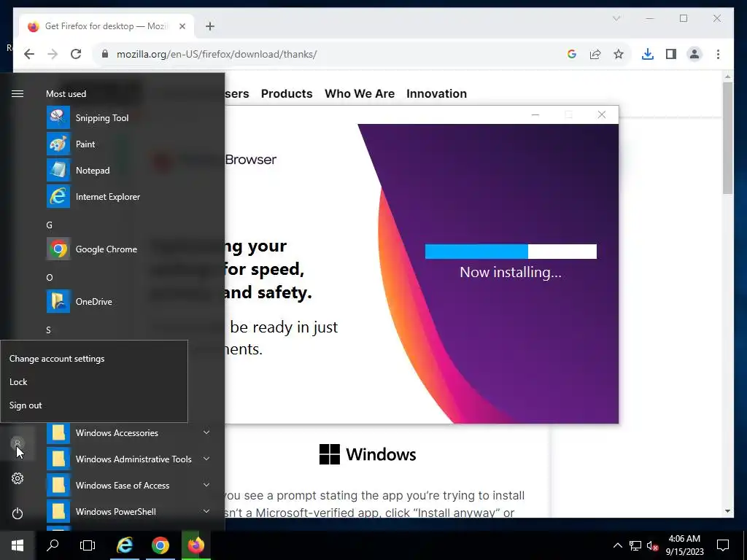Viewport: 747px width, 560px height.
Task: Expand Windows Administrative Tools folder
Action: click(x=128, y=459)
